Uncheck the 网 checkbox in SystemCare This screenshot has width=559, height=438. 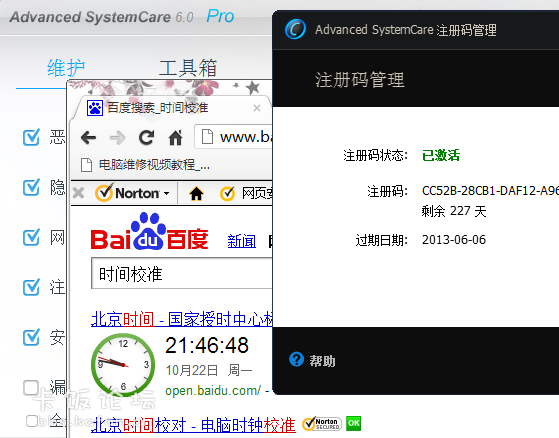31,237
